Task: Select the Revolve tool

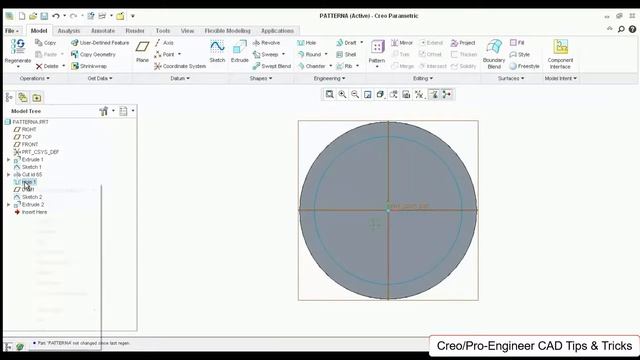Action: point(266,42)
